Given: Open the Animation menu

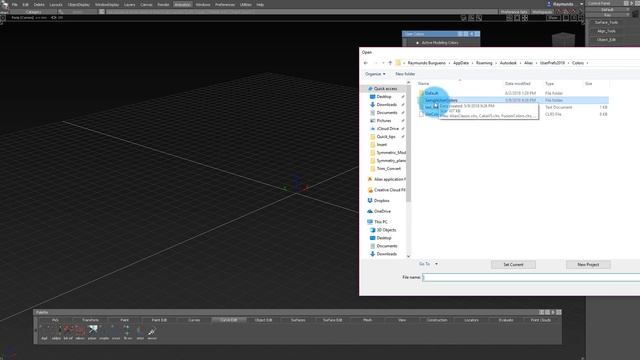Looking at the screenshot, I should click(182, 4).
